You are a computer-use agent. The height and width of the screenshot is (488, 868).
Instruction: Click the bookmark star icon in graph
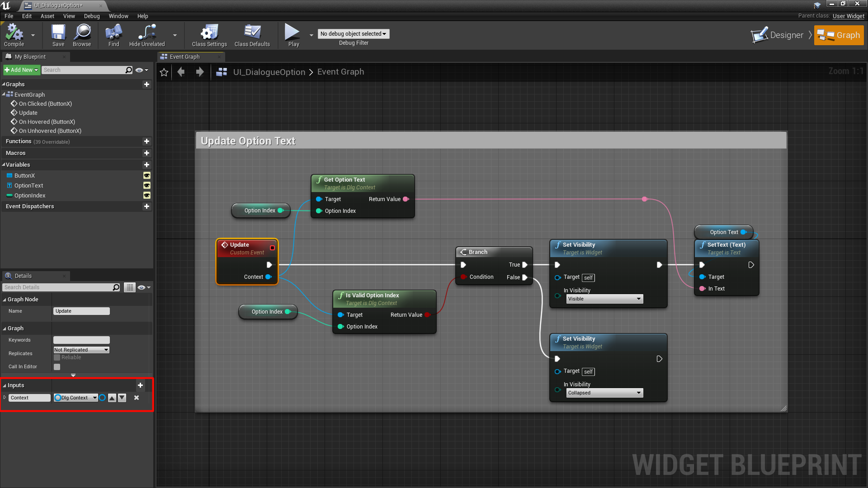click(164, 72)
